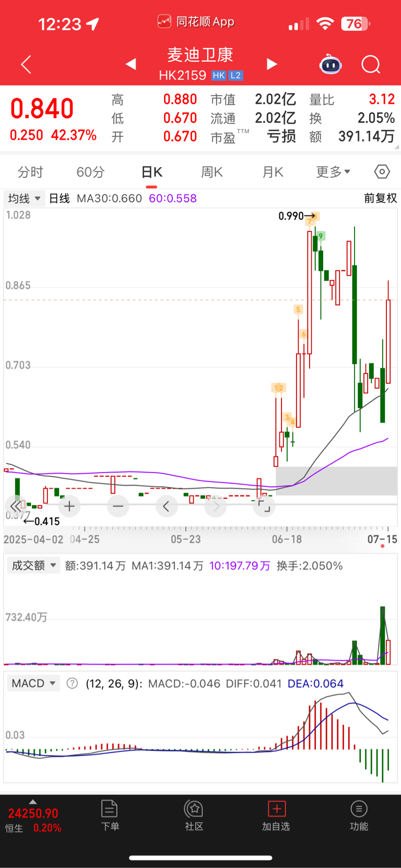The height and width of the screenshot is (868, 401).
Task: Expand quote details corner triangle
Action: (x=397, y=148)
